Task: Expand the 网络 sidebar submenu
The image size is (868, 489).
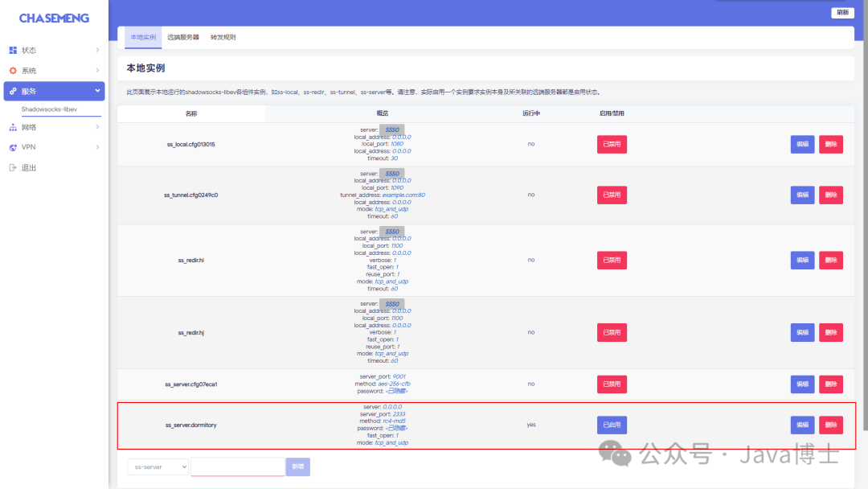Action: [96, 126]
